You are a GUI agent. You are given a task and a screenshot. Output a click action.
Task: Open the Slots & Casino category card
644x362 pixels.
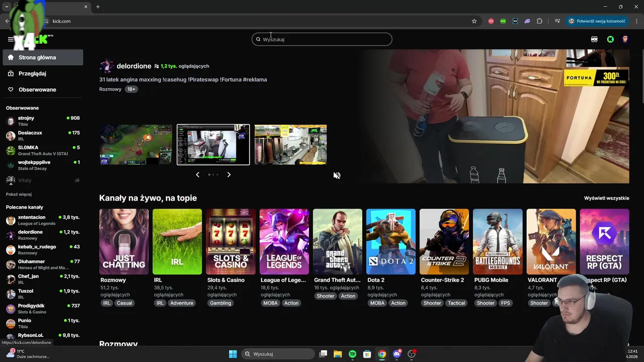(x=231, y=241)
